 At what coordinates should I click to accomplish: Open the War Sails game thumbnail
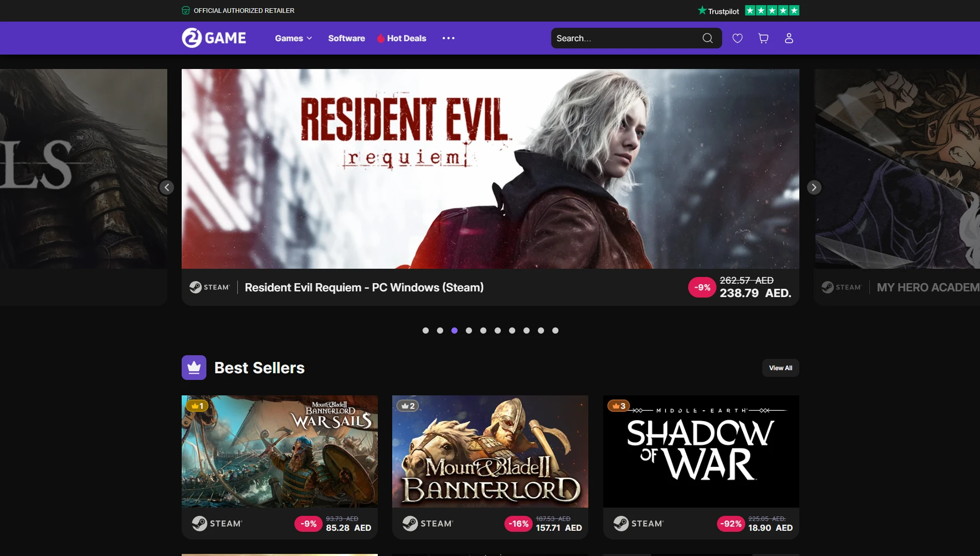[x=279, y=451]
